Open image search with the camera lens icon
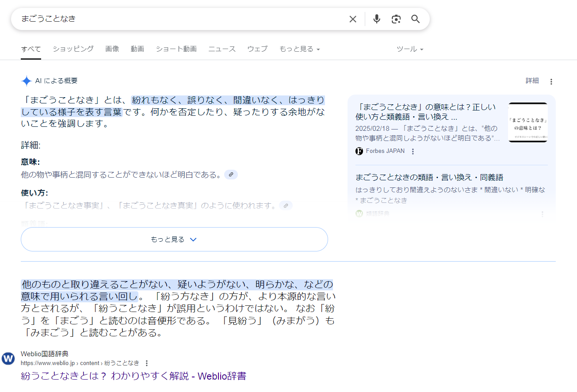Viewport: 577px width, 392px height. coord(396,19)
